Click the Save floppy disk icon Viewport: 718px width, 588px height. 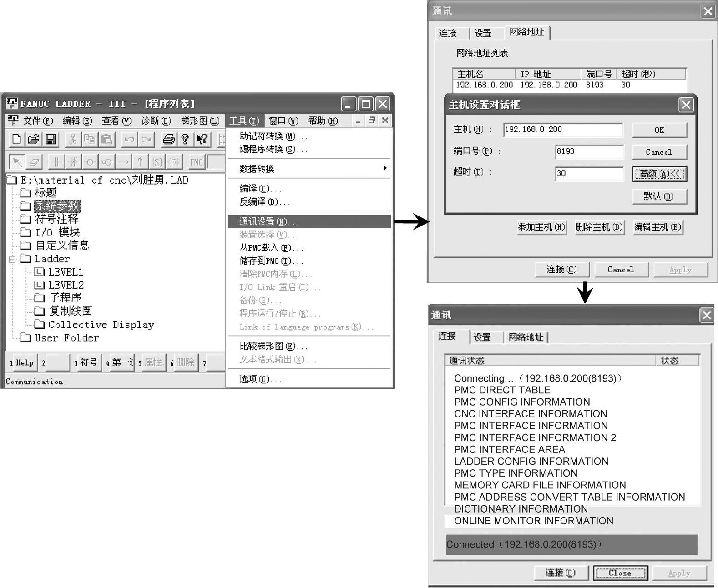pyautogui.click(x=50, y=139)
